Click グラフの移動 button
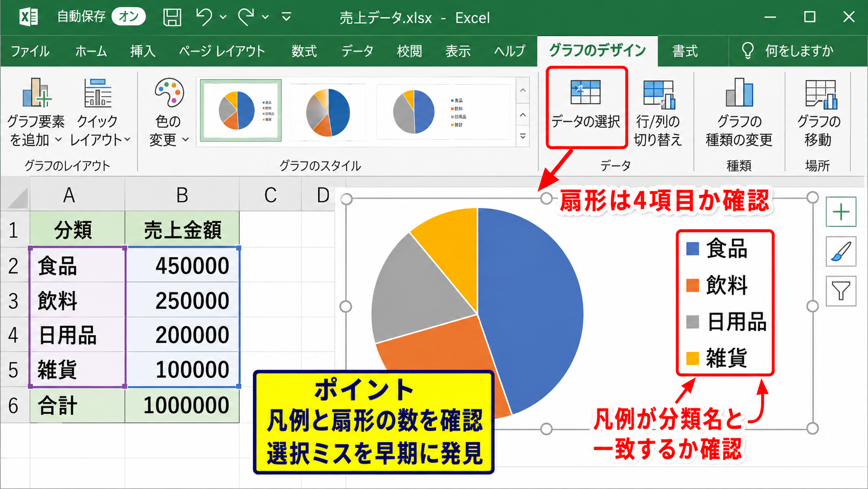The image size is (868, 489). pos(819,112)
